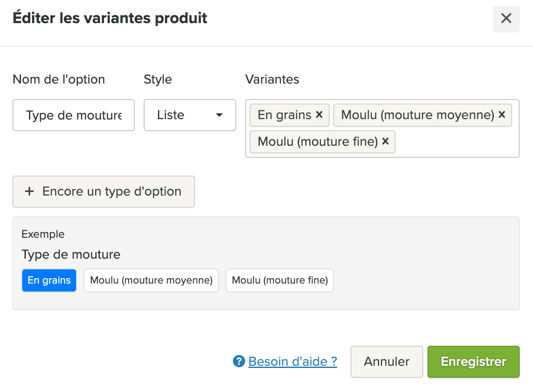533x392 pixels.
Task: Save changes with the Enregistrer button
Action: pos(473,362)
